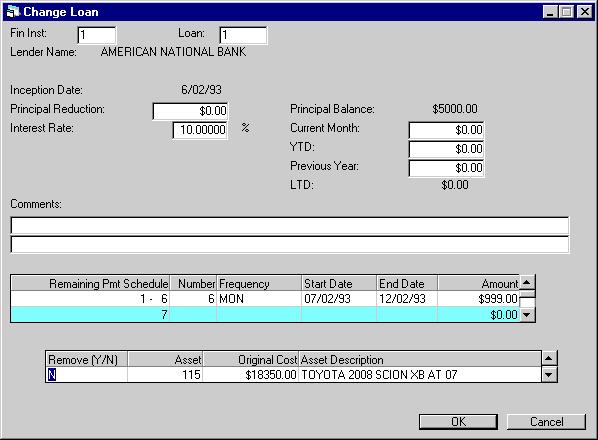Select the Current Month amount field

446,130
